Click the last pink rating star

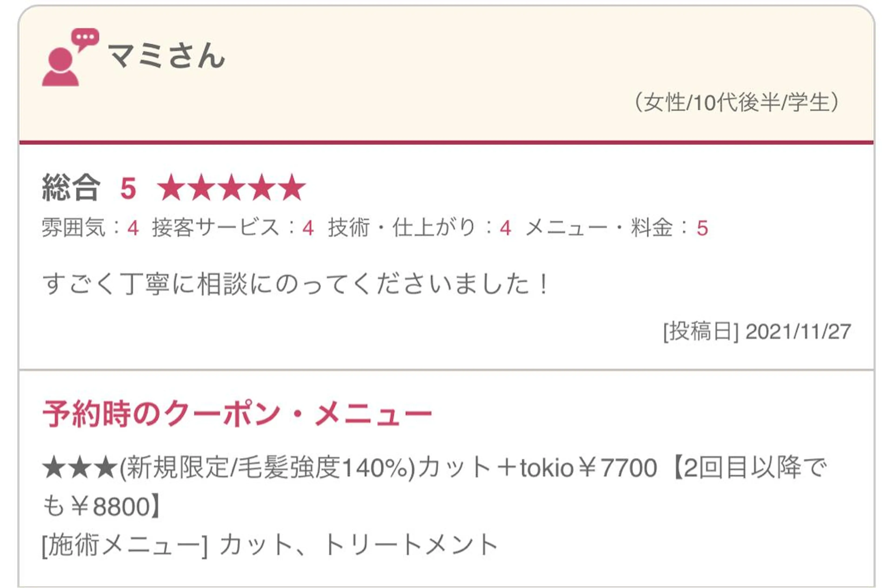(x=292, y=187)
